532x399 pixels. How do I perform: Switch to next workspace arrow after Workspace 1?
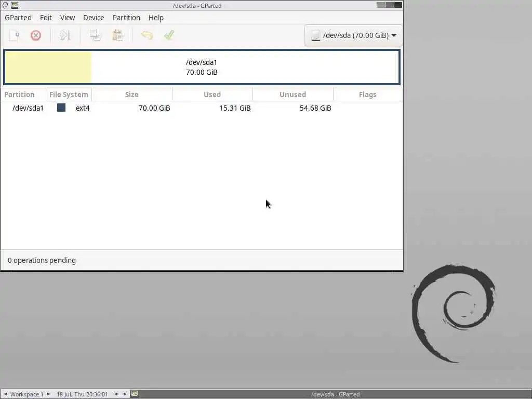point(48,394)
